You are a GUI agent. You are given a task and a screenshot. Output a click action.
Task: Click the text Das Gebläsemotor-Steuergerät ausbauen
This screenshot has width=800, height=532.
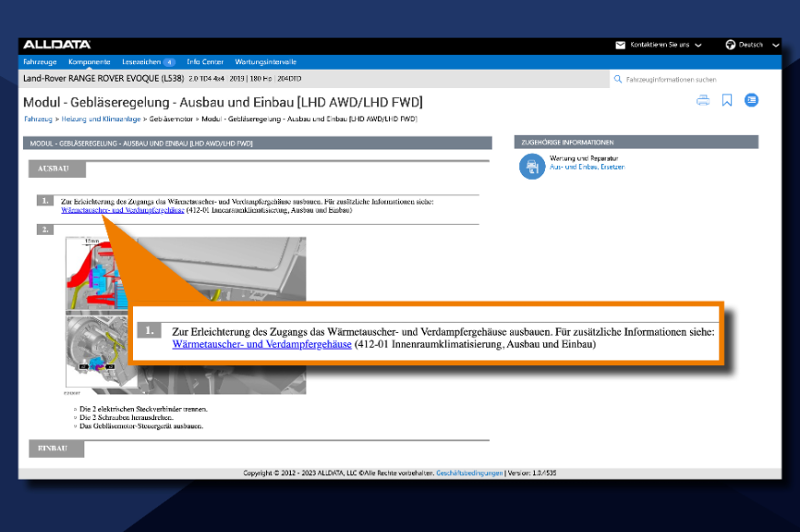pyautogui.click(x=141, y=426)
